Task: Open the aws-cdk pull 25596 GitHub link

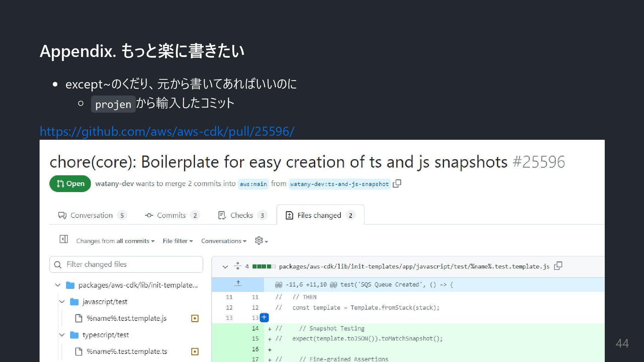Action: (x=167, y=131)
